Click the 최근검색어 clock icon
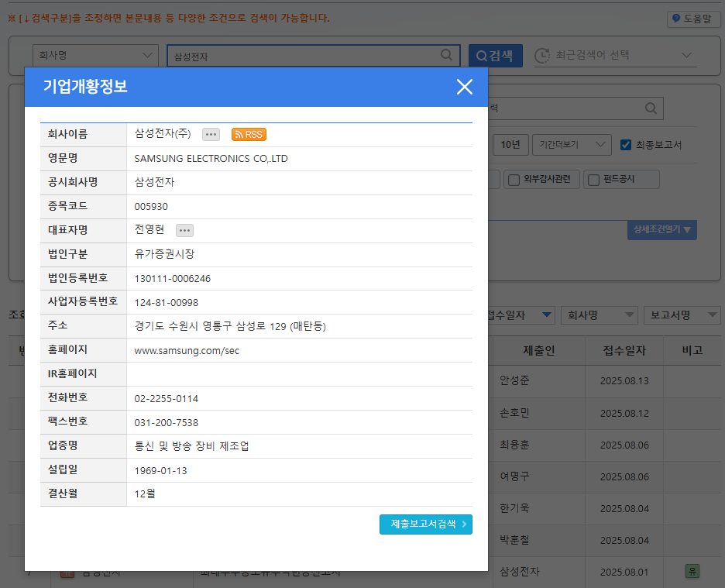The height and width of the screenshot is (588, 725). tap(542, 56)
